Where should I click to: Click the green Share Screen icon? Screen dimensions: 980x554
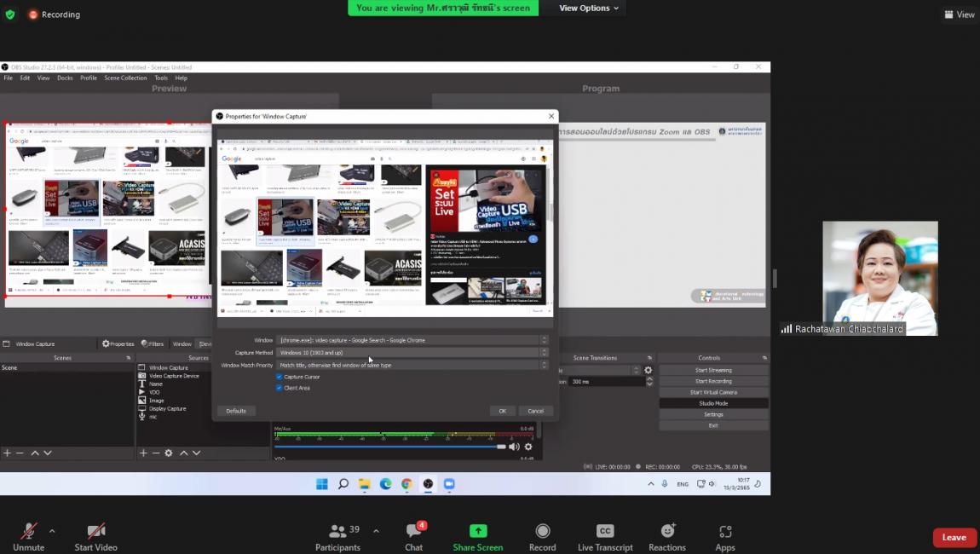pyautogui.click(x=478, y=531)
